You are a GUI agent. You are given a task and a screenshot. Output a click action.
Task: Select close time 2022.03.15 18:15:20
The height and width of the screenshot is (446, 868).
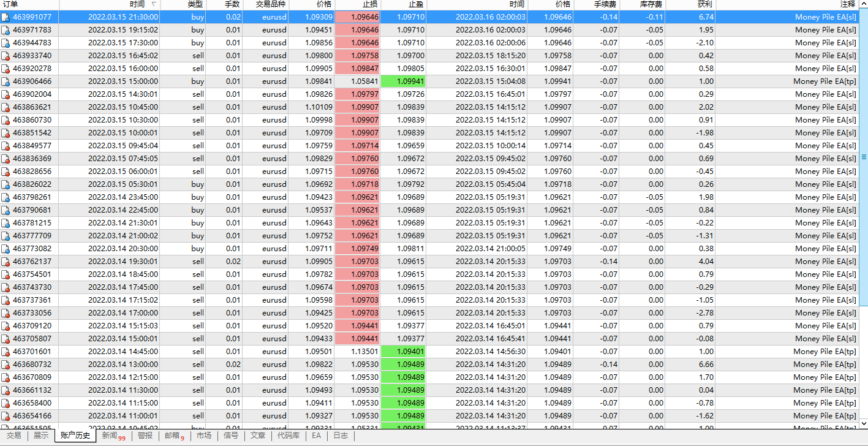pos(491,56)
